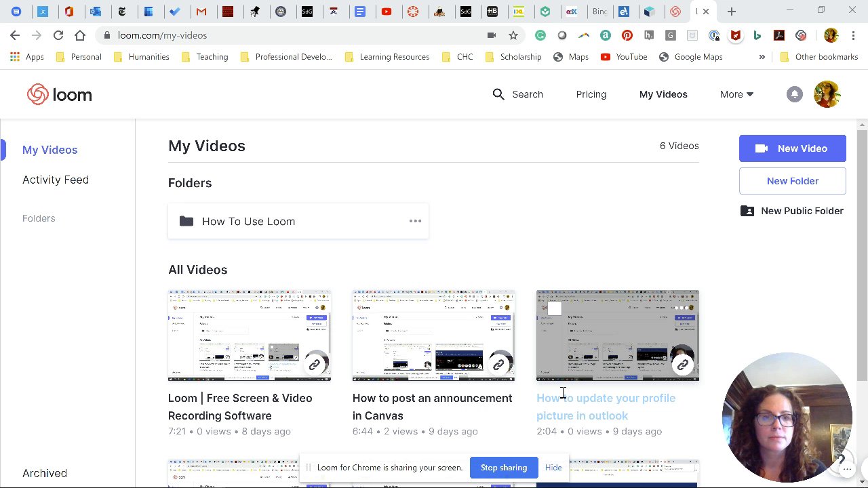868x488 pixels.
Task: Click the Loom logo in the header
Action: (60, 95)
